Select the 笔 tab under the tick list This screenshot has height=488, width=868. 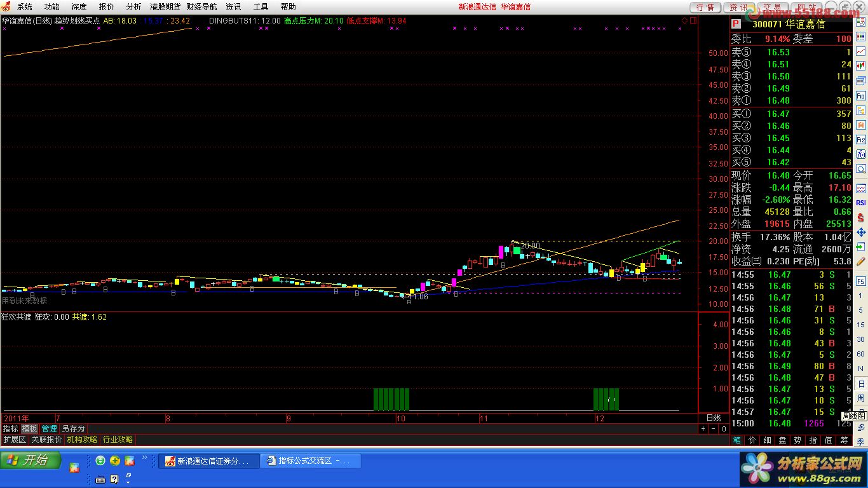737,440
